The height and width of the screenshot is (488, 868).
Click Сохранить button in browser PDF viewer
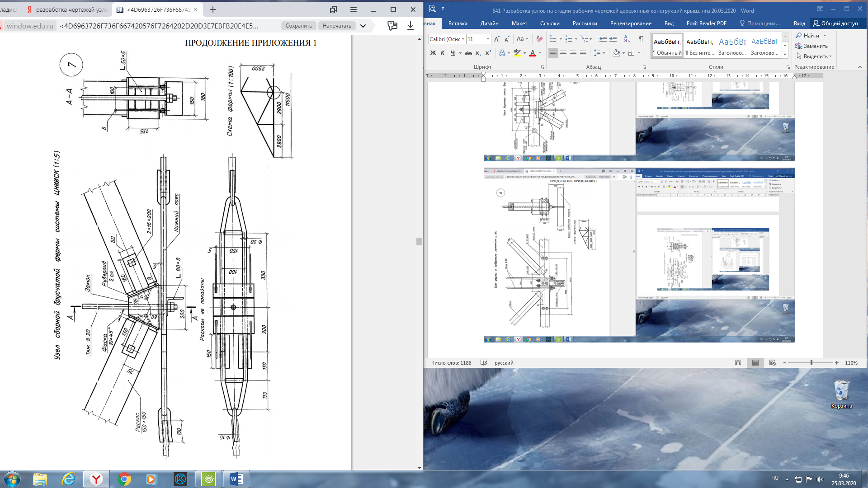coord(298,26)
